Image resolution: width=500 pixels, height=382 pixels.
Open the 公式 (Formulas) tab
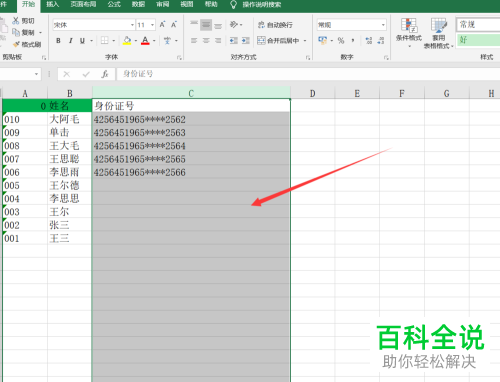tap(114, 4)
